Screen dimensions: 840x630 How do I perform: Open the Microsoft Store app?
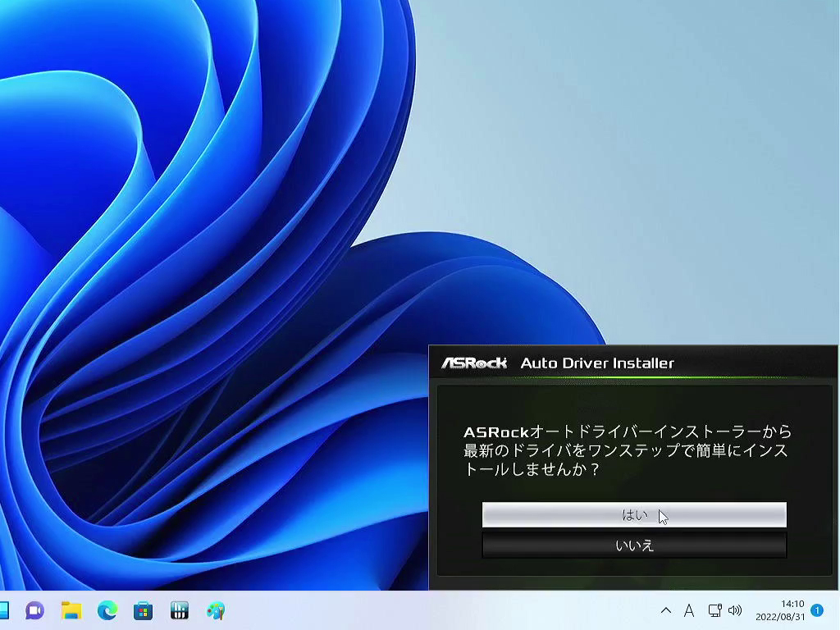(144, 610)
